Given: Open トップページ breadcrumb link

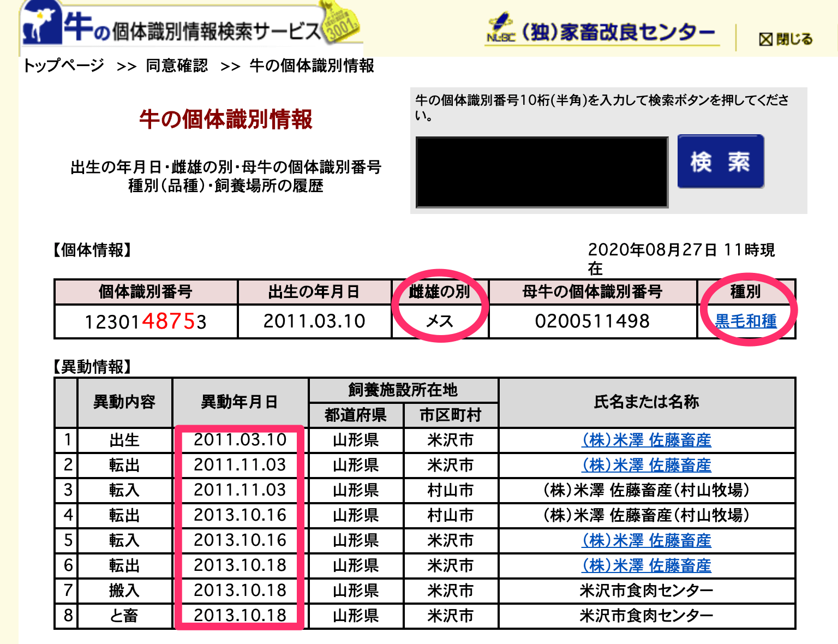Looking at the screenshot, I should (x=63, y=66).
